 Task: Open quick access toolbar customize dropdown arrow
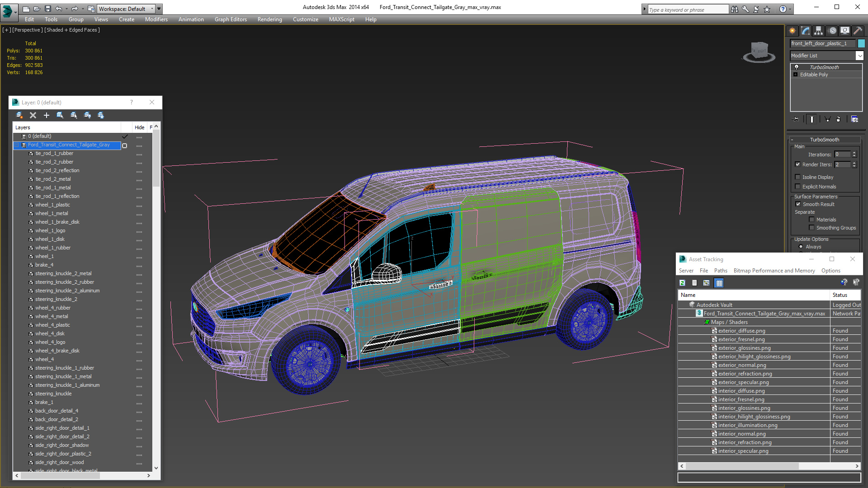pos(159,9)
